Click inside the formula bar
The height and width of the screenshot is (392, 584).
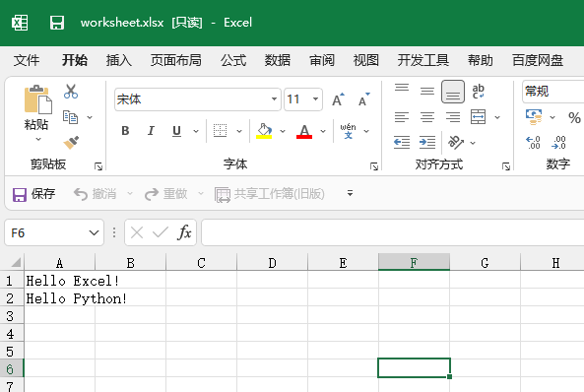coord(393,232)
